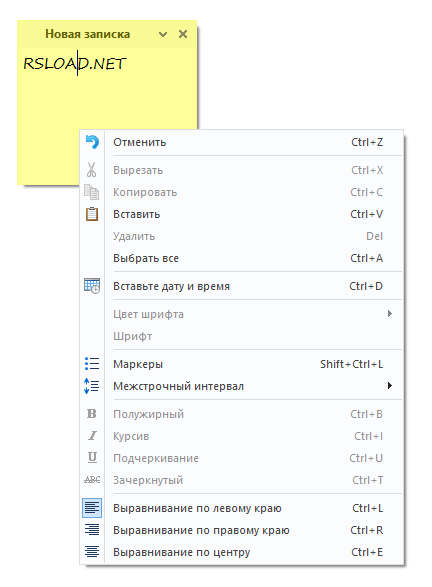Choose Вставьте дату и время
The image size is (432, 587).
[242, 286]
